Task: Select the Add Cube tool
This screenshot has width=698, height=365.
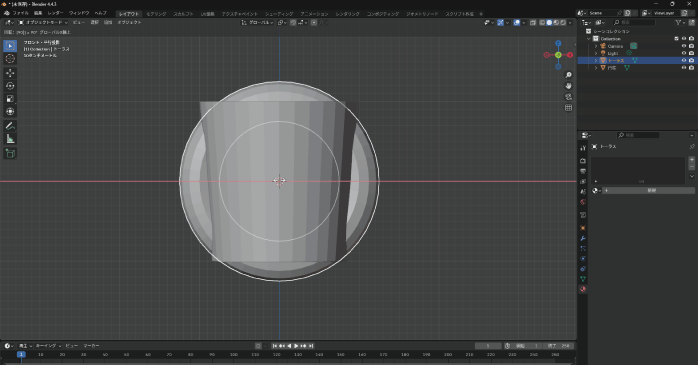Action: pos(10,154)
